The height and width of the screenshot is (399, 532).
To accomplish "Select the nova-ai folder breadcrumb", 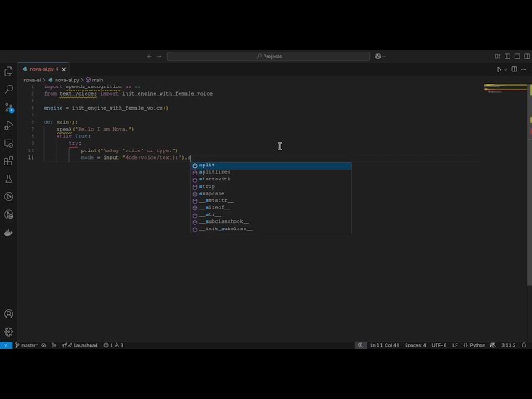I will pyautogui.click(x=32, y=80).
